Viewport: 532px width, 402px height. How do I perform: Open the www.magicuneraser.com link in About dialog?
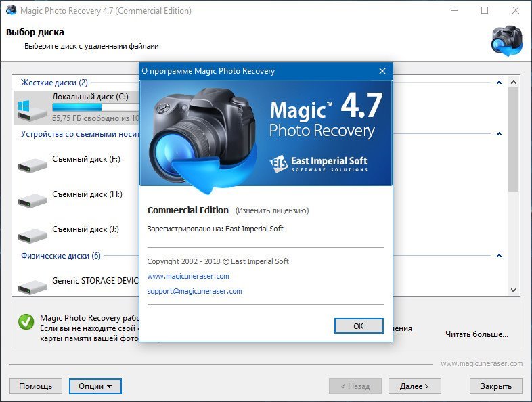tap(188, 276)
